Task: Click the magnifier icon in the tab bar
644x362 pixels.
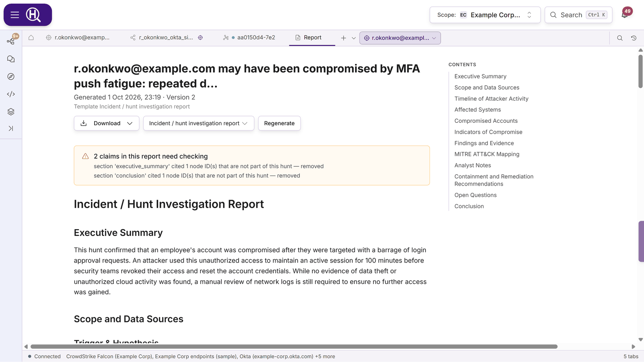Action: click(x=620, y=38)
